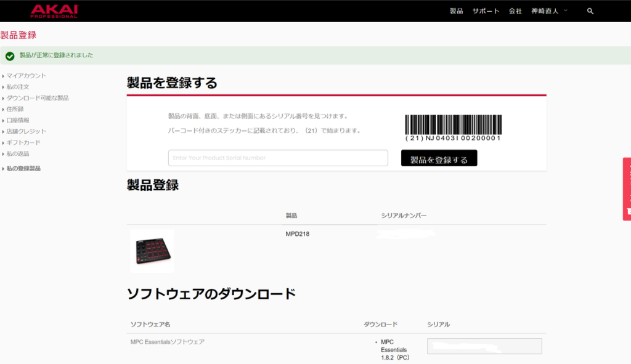Image resolution: width=631 pixels, height=364 pixels.
Task: Open the red side tab on right edge
Action: [x=627, y=189]
